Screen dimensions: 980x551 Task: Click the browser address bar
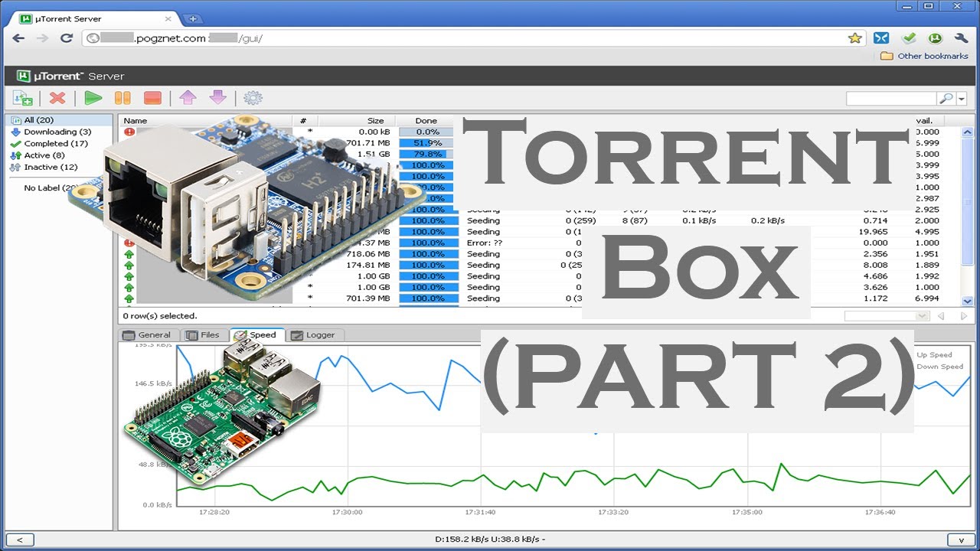(473, 37)
